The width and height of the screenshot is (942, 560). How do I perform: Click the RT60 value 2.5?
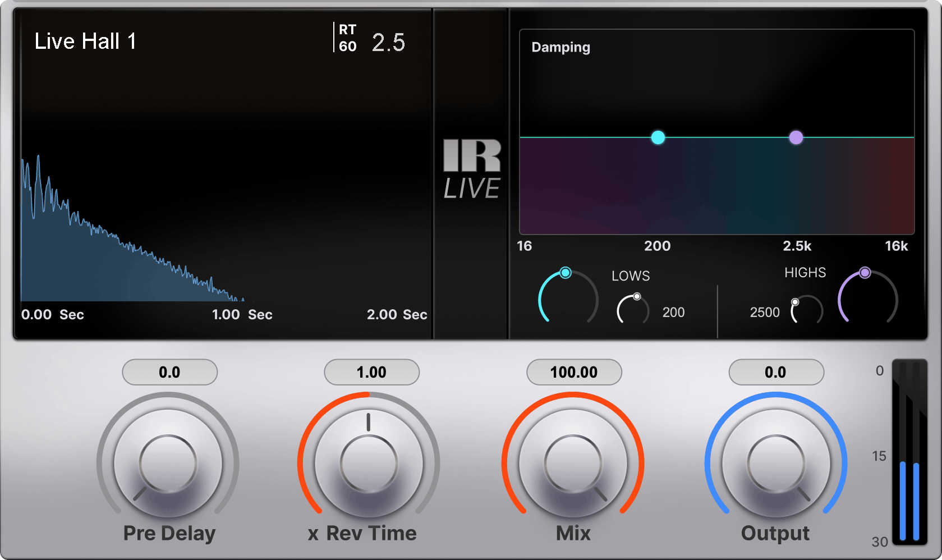click(388, 43)
